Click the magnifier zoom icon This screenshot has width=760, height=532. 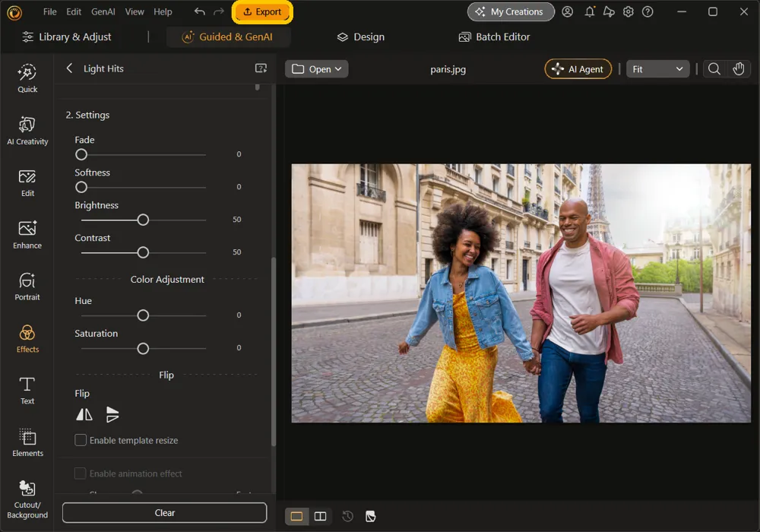(x=714, y=69)
